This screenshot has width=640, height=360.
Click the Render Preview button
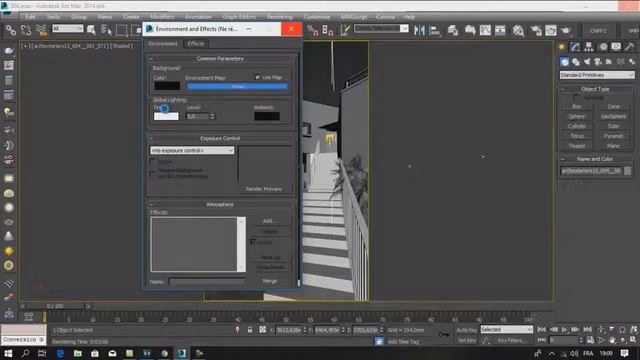(x=264, y=189)
